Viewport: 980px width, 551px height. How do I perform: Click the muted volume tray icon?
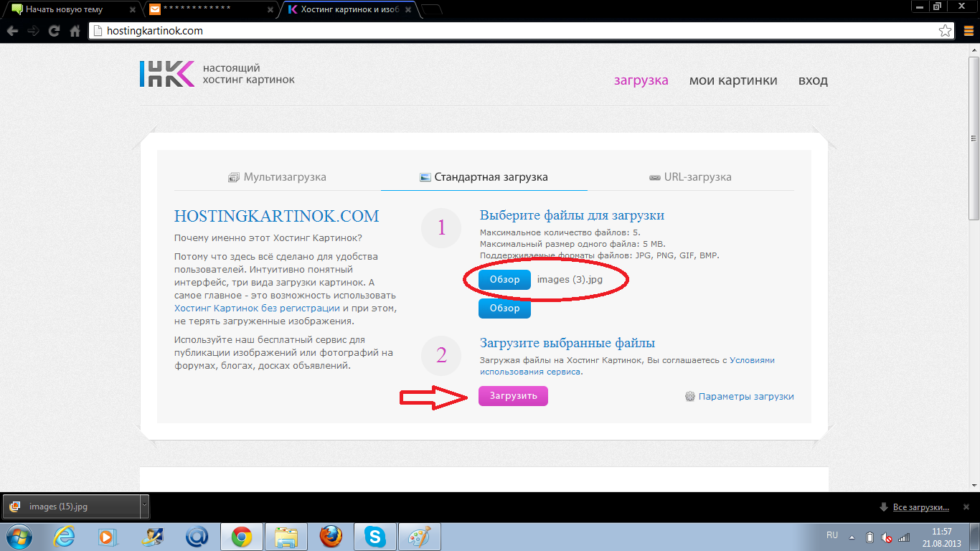point(887,537)
